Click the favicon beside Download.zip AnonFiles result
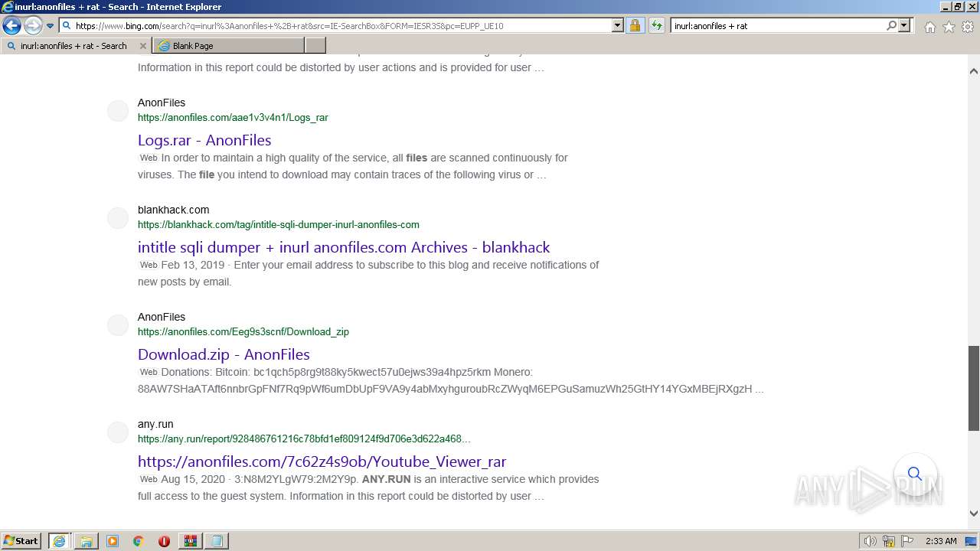Viewport: 980px width, 551px height. point(118,325)
